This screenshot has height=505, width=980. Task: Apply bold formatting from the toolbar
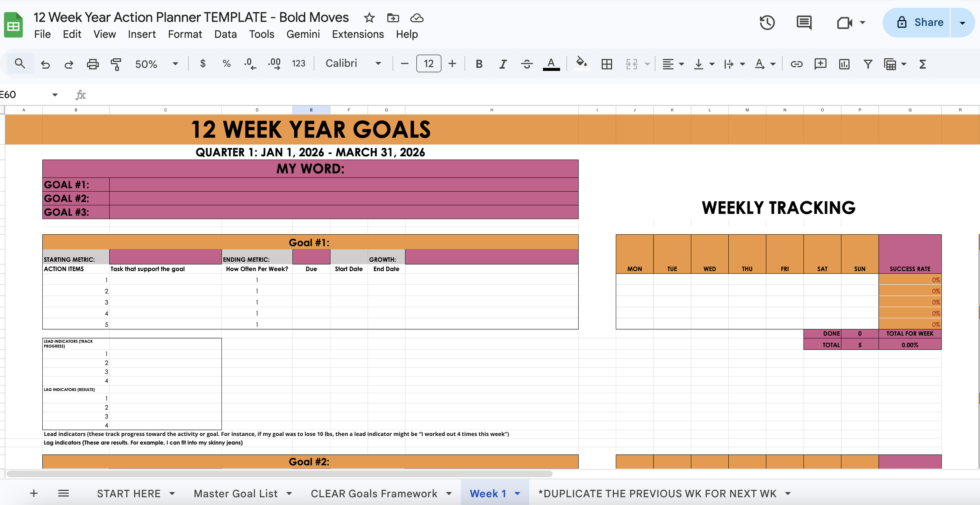479,63
